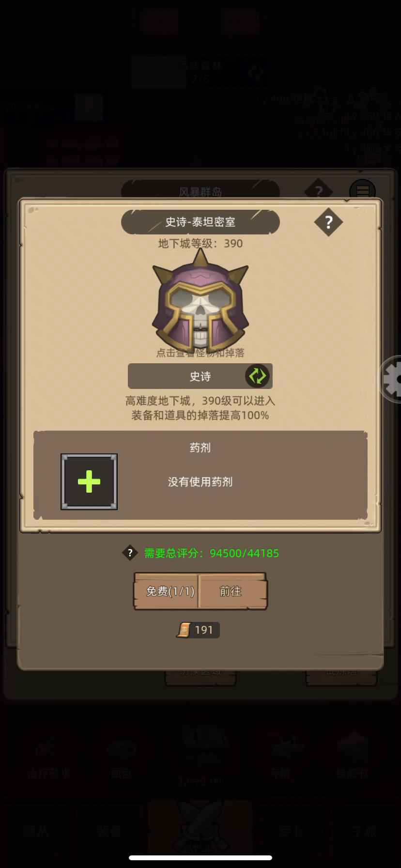Open the help question mark in dialog header

click(x=328, y=222)
